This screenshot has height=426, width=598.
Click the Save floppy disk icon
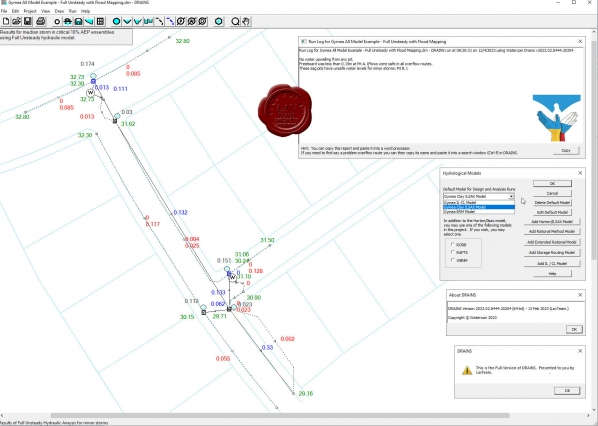pos(27,21)
